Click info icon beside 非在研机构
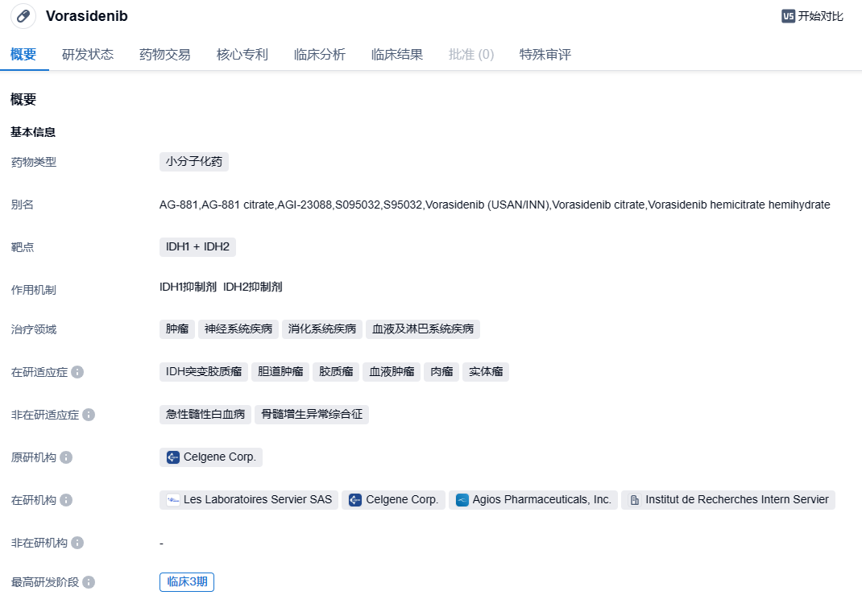The image size is (862, 616). pyautogui.click(x=77, y=543)
